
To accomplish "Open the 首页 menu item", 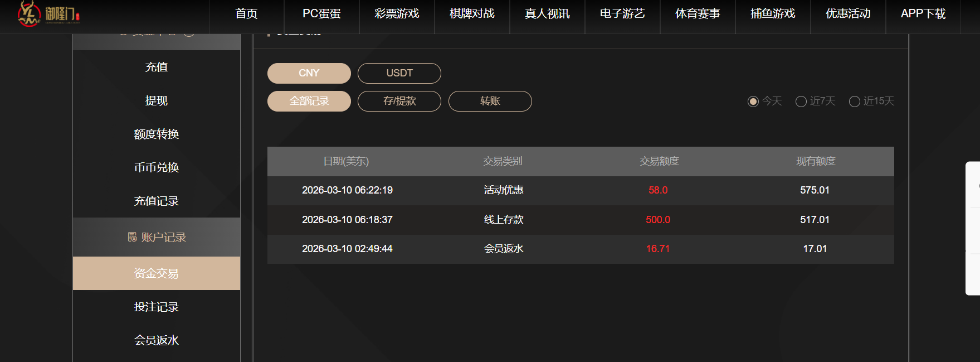I will tap(246, 14).
